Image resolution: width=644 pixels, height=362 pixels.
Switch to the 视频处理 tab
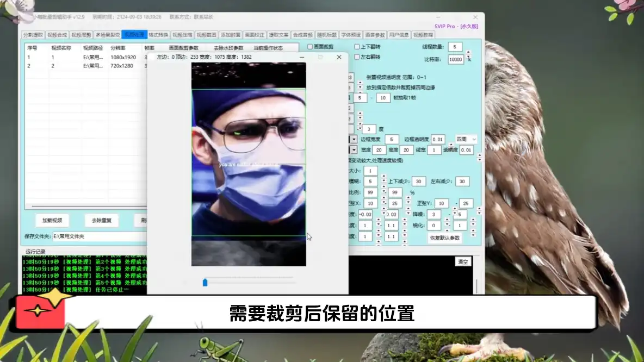[134, 35]
